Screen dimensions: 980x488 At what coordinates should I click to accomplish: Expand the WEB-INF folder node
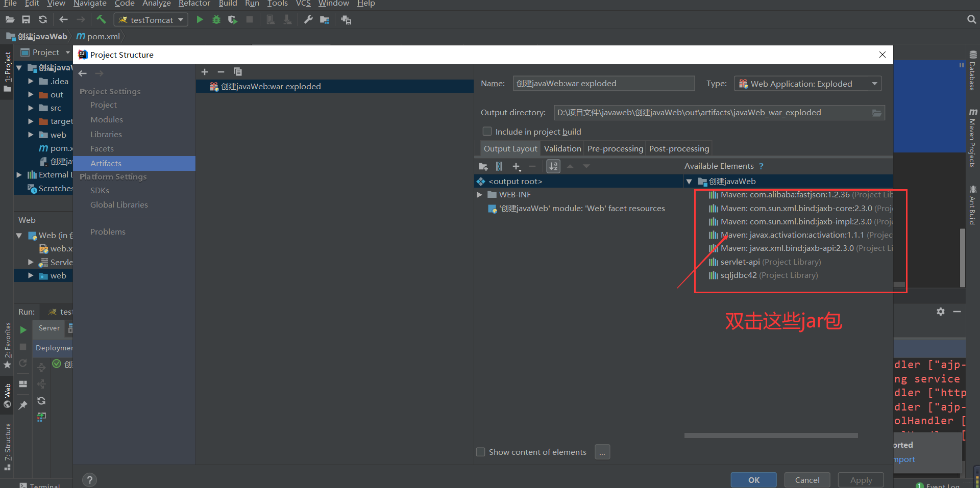pos(479,195)
